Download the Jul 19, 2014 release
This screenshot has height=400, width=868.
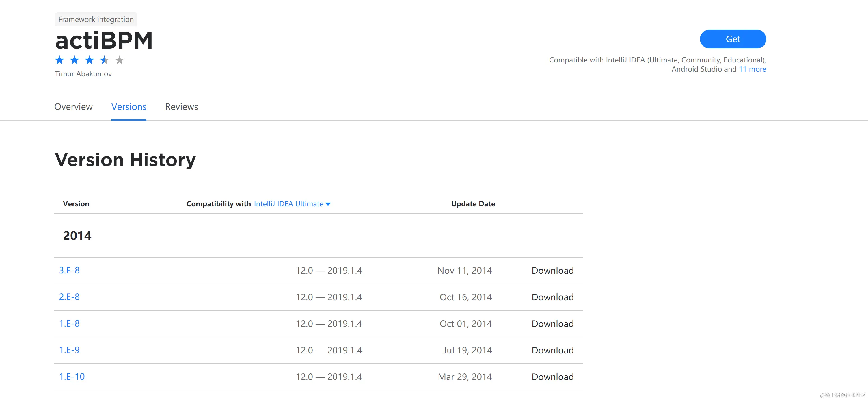click(x=552, y=350)
